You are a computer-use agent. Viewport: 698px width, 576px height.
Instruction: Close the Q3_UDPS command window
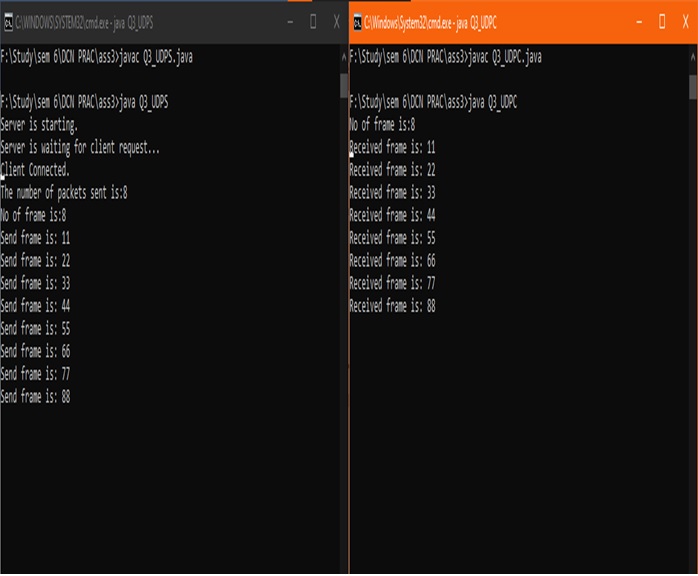337,21
